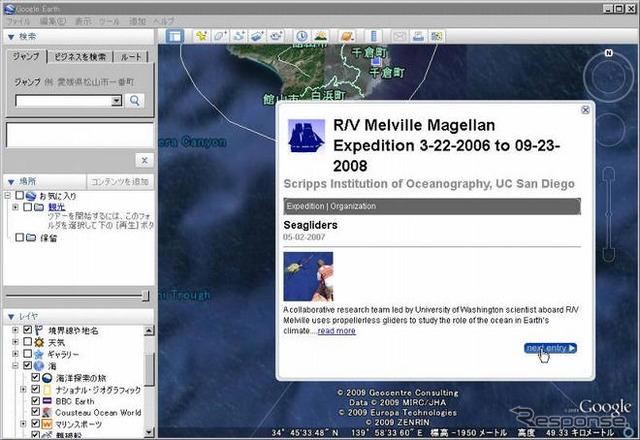Close the expedition info balloon
Image resolution: width=640 pixels, height=440 pixels.
click(585, 110)
